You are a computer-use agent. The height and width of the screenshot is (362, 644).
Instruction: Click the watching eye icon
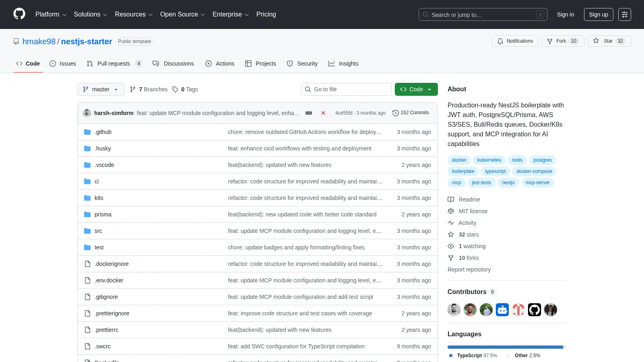451,246
